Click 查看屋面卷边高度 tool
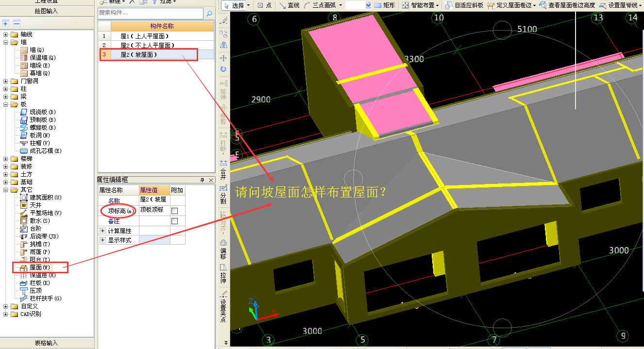This screenshot has width=644, height=349. point(567,5)
